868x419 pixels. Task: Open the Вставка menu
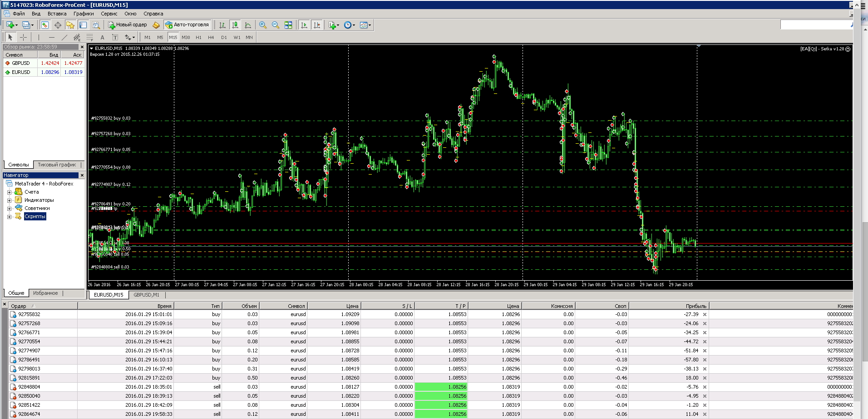click(x=57, y=14)
